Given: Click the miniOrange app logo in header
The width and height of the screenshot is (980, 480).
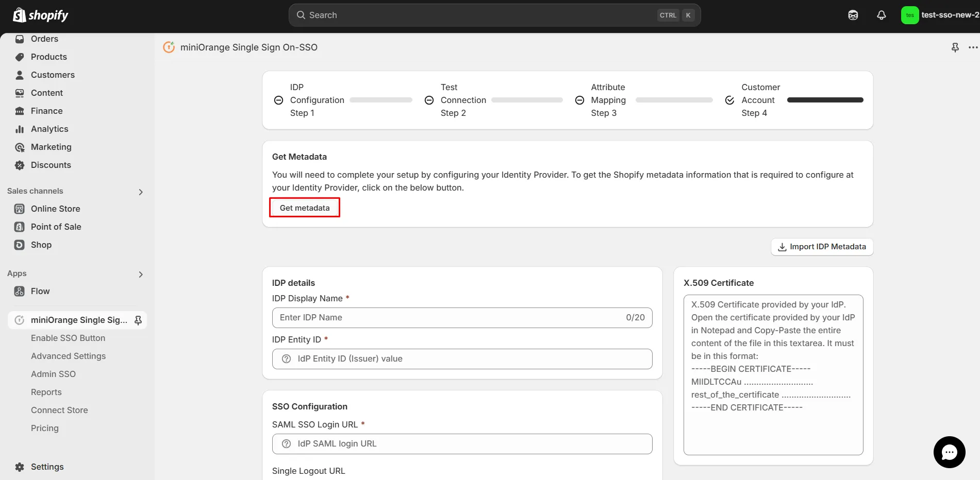Looking at the screenshot, I should point(169,47).
